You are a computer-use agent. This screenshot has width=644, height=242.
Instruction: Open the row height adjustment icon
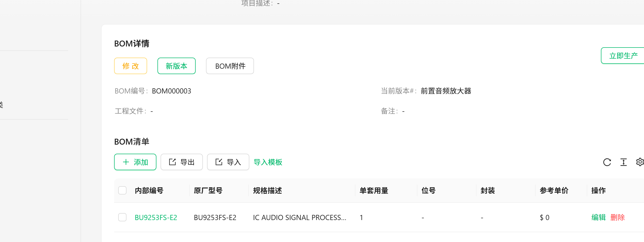click(x=623, y=162)
